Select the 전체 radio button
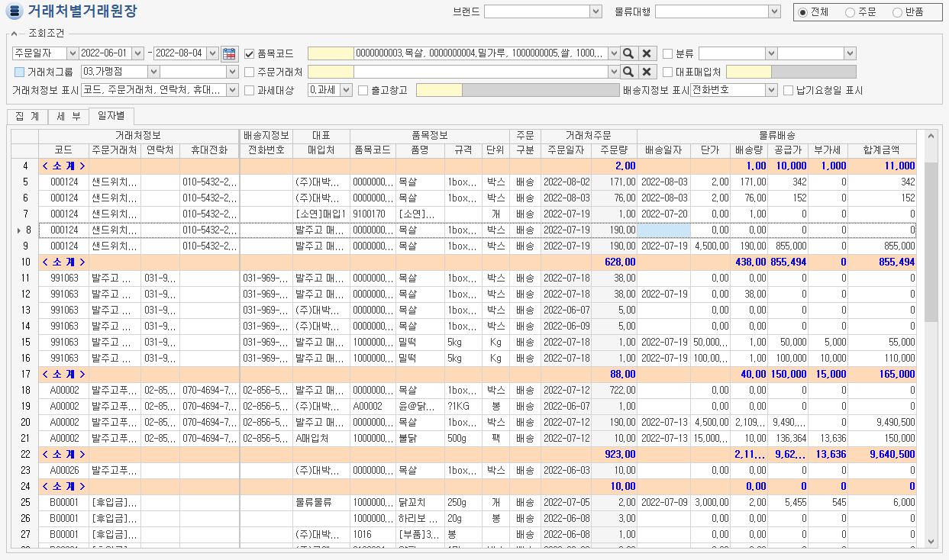The width and height of the screenshot is (949, 560). (x=802, y=12)
